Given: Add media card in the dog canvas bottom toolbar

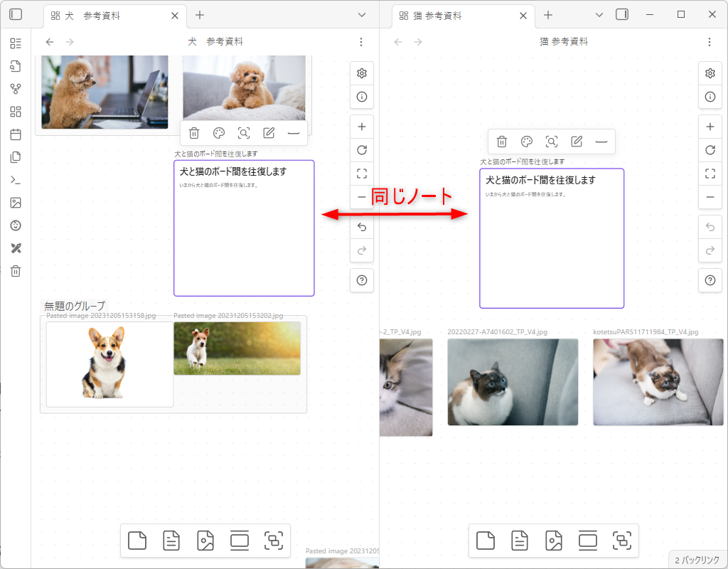Looking at the screenshot, I should click(x=205, y=541).
